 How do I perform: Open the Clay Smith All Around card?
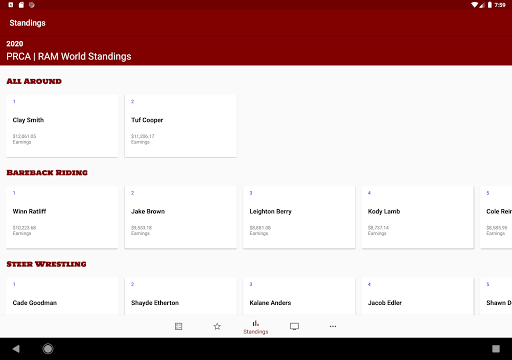click(62, 126)
